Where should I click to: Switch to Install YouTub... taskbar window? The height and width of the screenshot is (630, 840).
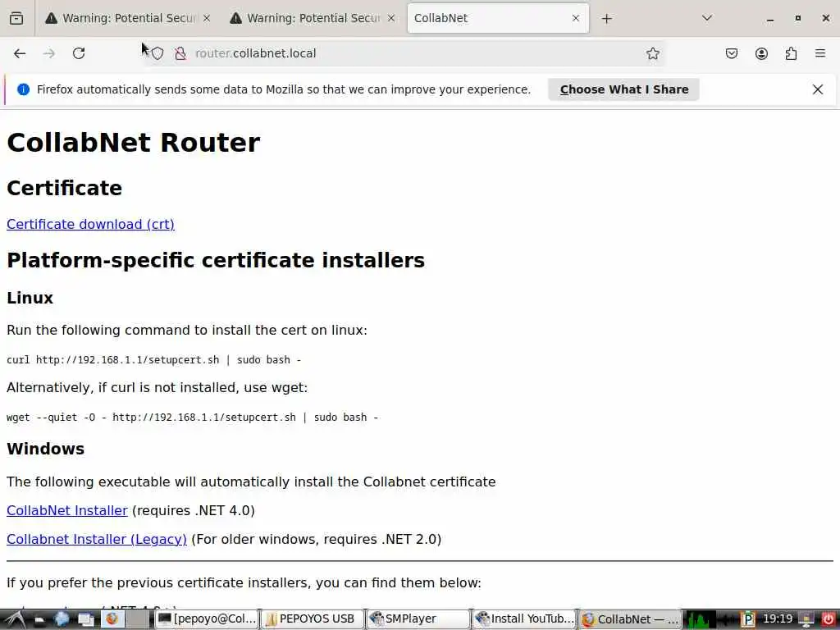(523, 619)
